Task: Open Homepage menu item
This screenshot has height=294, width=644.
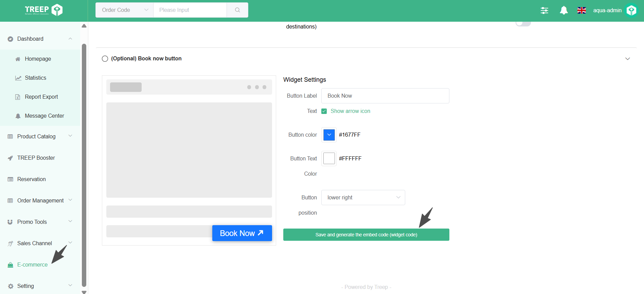Action: 40,59
